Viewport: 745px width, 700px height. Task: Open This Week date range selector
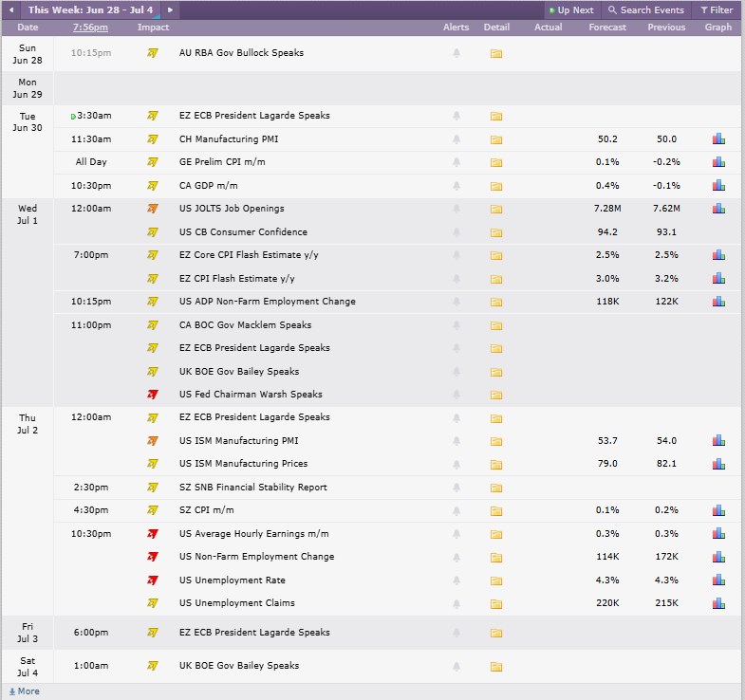(x=90, y=9)
